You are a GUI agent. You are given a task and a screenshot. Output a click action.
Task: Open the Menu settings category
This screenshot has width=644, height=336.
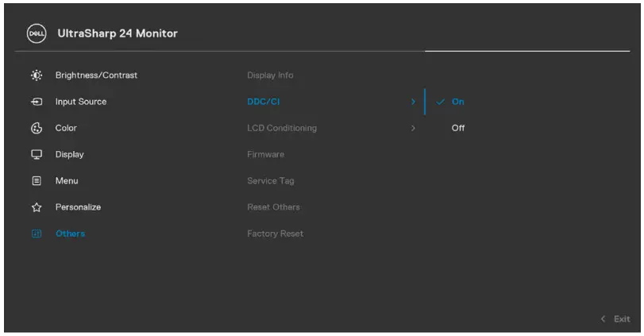point(67,181)
